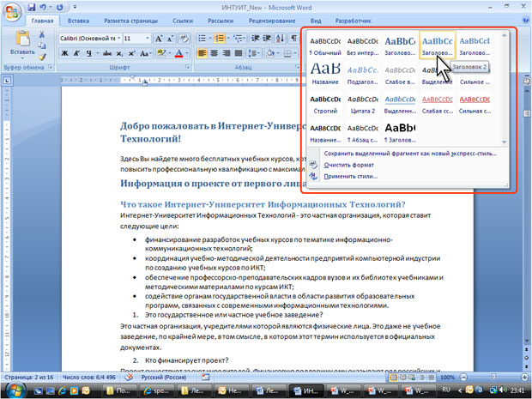Apply superscript formatting

131,53
